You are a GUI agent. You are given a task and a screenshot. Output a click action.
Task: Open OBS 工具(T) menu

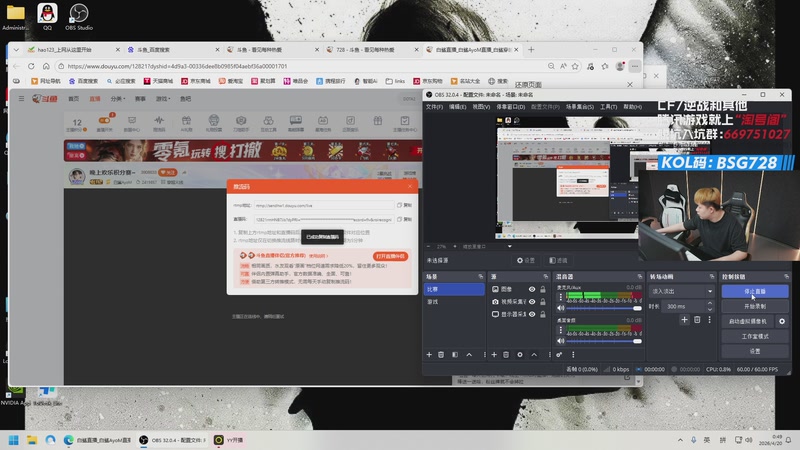click(608, 107)
